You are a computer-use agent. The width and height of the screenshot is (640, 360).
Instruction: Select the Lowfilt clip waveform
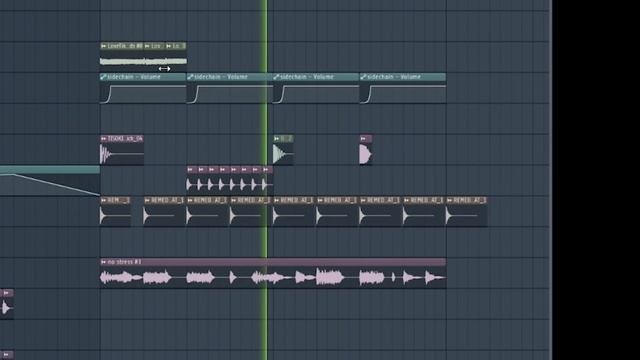point(143,61)
